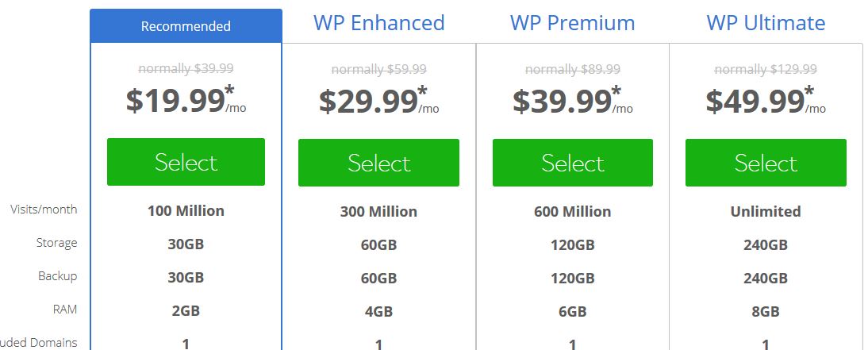Click the $39.99 per month price
This screenshot has height=350, width=868.
click(572, 101)
